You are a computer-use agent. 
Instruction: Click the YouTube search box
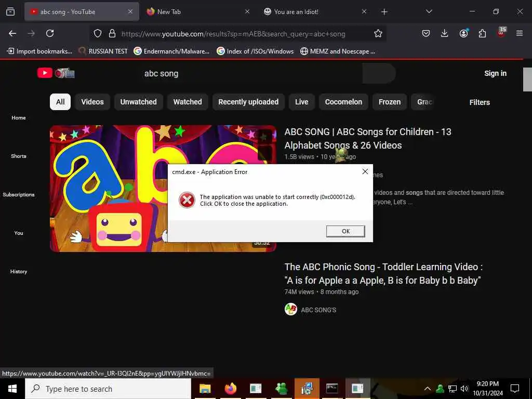(x=250, y=73)
